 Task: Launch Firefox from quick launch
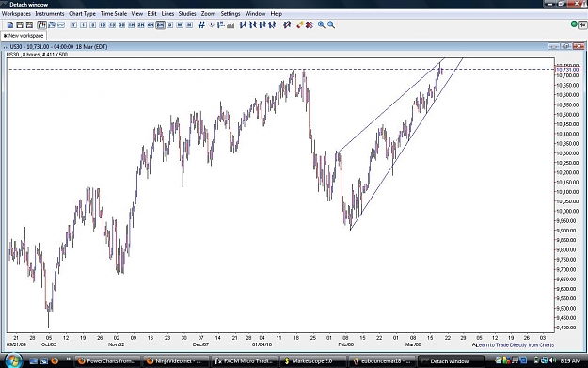click(x=55, y=360)
